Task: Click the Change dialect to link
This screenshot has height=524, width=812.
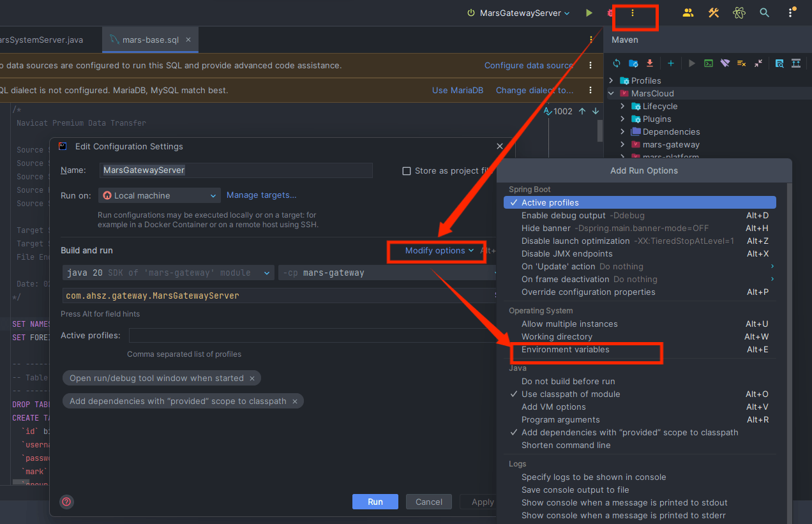Action: click(x=535, y=90)
